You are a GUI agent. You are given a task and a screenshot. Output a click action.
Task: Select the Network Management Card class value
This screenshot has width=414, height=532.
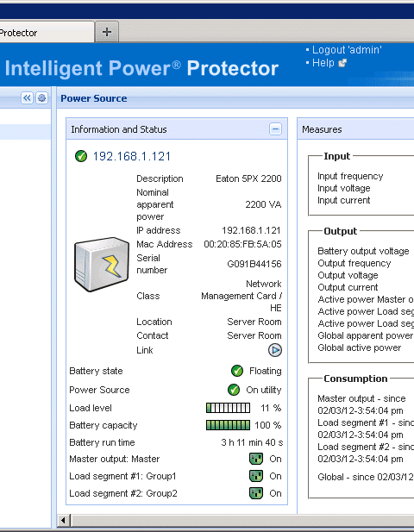tap(241, 296)
